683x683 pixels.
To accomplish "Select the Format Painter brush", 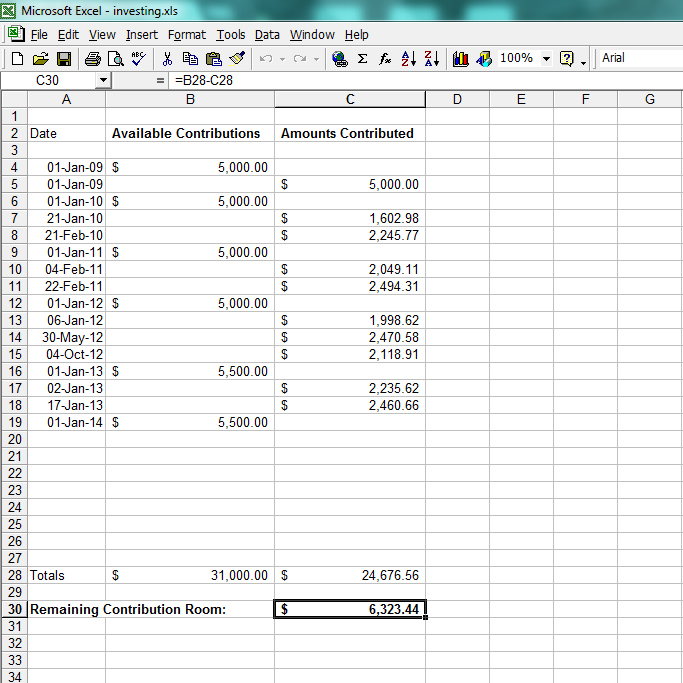I will [237, 58].
